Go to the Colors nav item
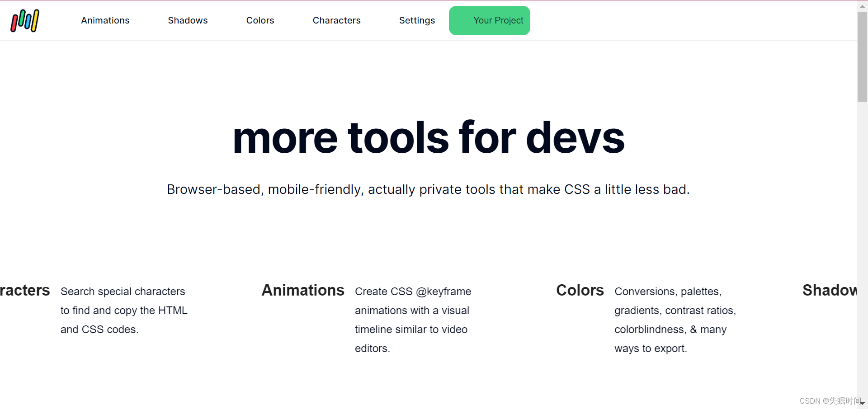 [260, 20]
